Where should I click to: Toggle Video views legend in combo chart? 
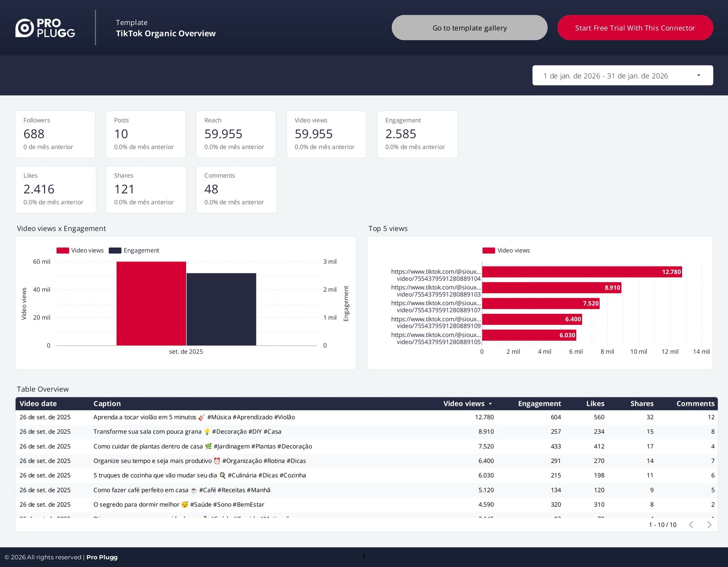[80, 251]
